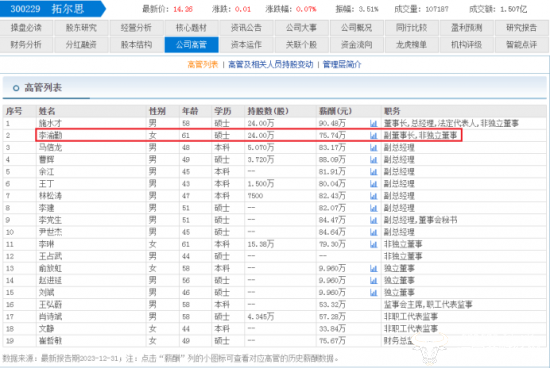Select 智能点评 tab
This screenshot has width=550, height=368.
[522, 45]
